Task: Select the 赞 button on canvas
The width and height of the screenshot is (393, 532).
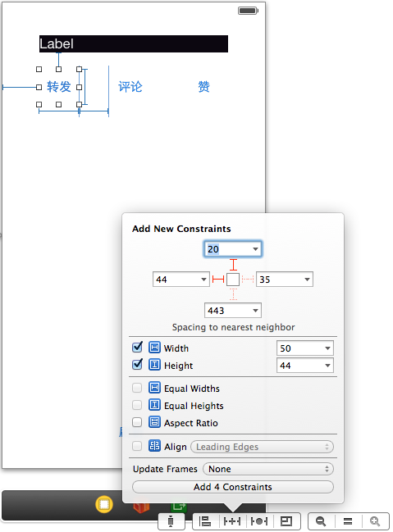Action: (203, 87)
